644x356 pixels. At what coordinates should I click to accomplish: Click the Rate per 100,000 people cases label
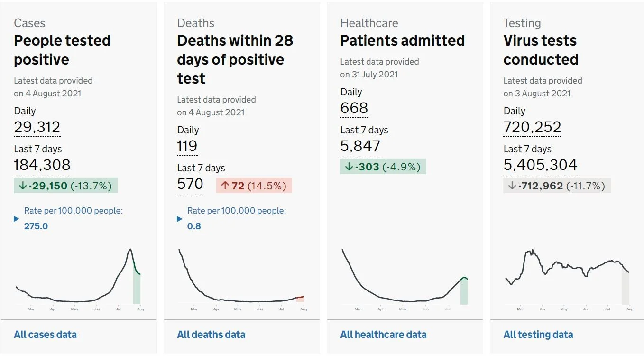pyautogui.click(x=74, y=211)
